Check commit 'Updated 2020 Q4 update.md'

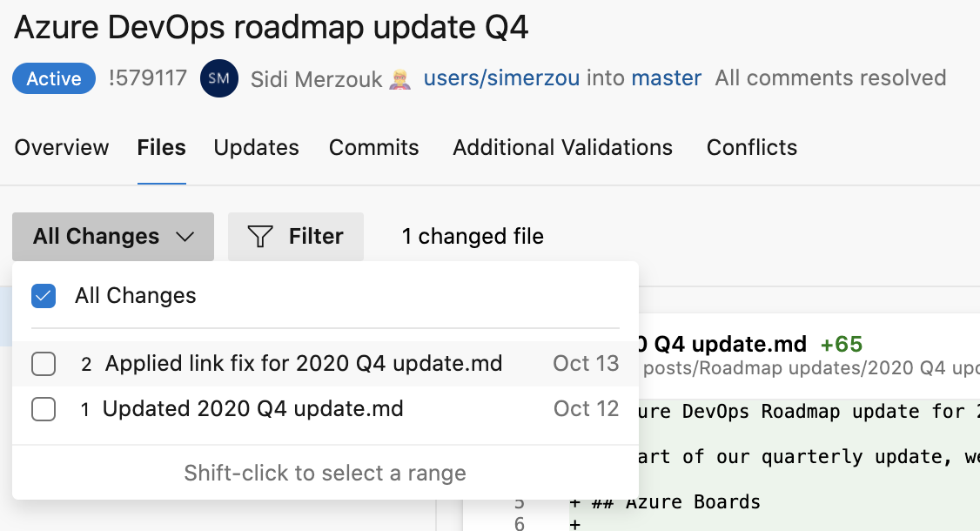[x=44, y=409]
